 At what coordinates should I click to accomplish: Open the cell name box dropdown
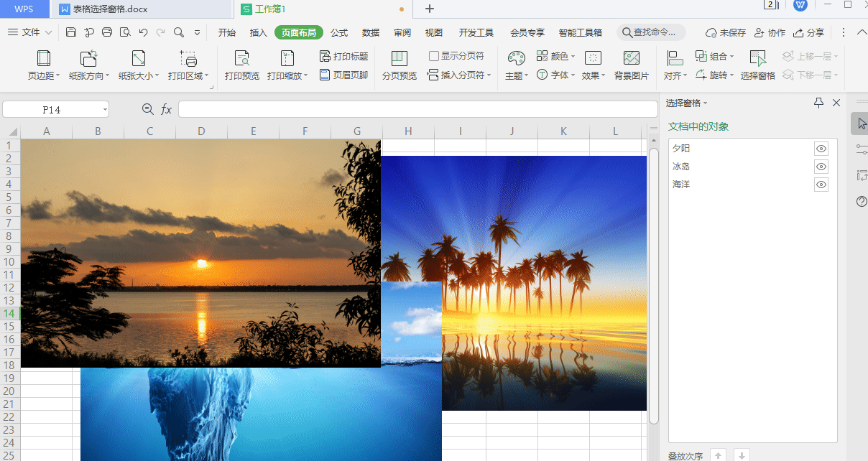tap(105, 110)
